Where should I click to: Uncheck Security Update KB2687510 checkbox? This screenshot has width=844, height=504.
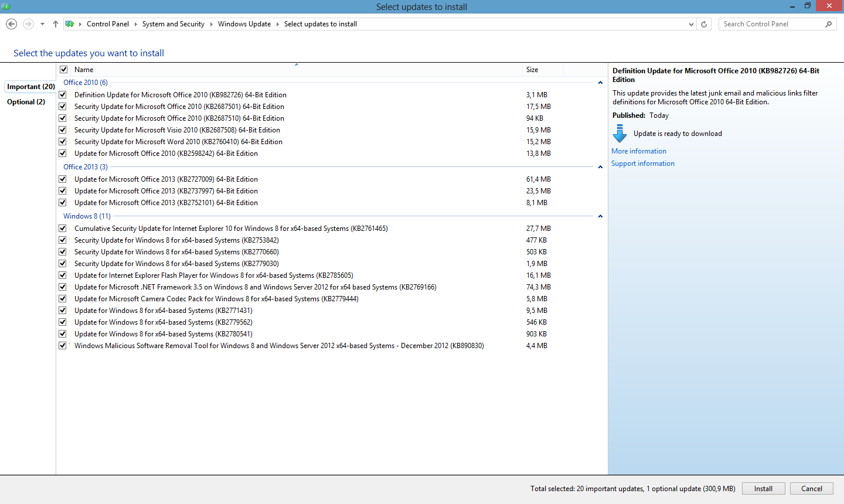coord(63,118)
